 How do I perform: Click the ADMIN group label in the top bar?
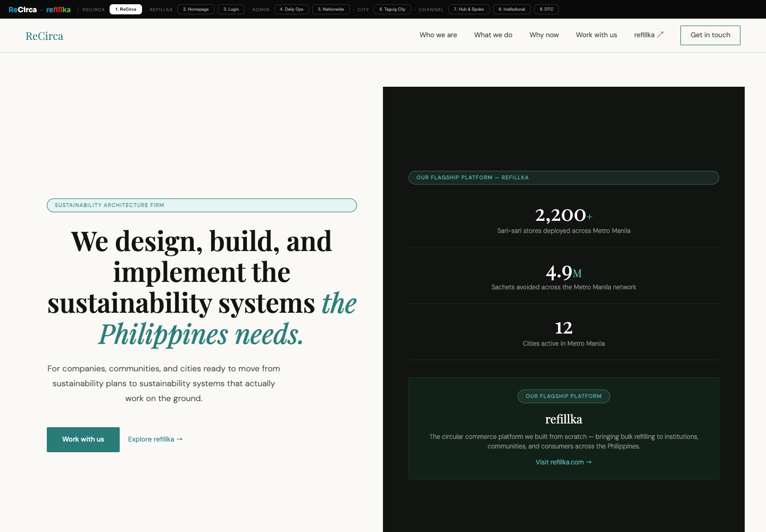click(x=261, y=10)
